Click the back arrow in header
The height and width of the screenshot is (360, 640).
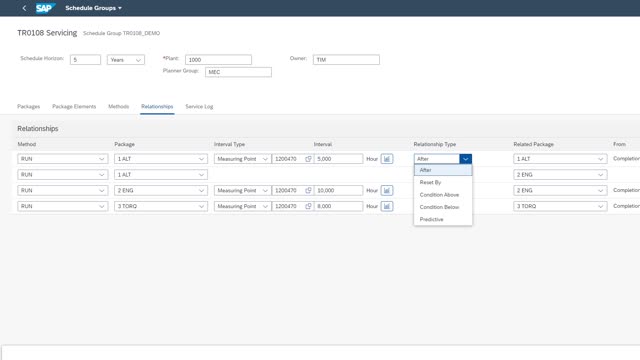[x=24, y=8]
